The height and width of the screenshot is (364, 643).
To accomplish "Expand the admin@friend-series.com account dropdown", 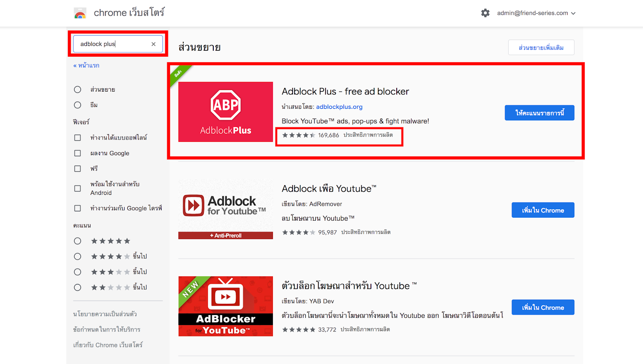I will point(536,13).
